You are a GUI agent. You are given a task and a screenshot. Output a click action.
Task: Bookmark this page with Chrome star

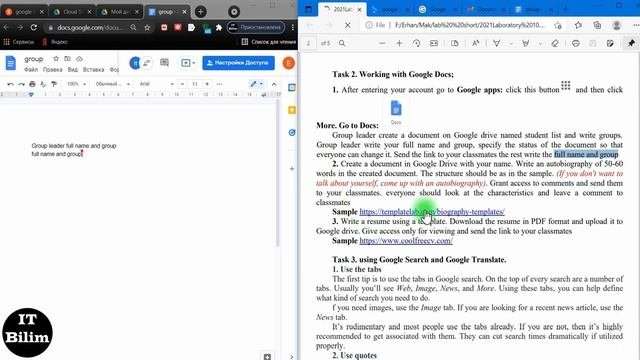coord(147,27)
